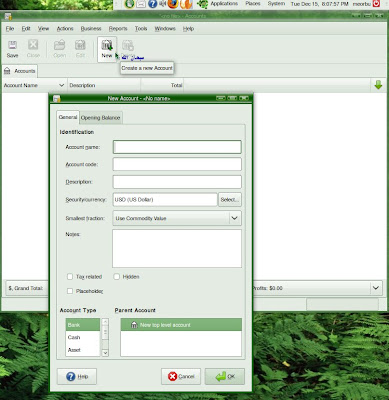
Task: Click the bank icon on Accounts tab
Action: 7,71
